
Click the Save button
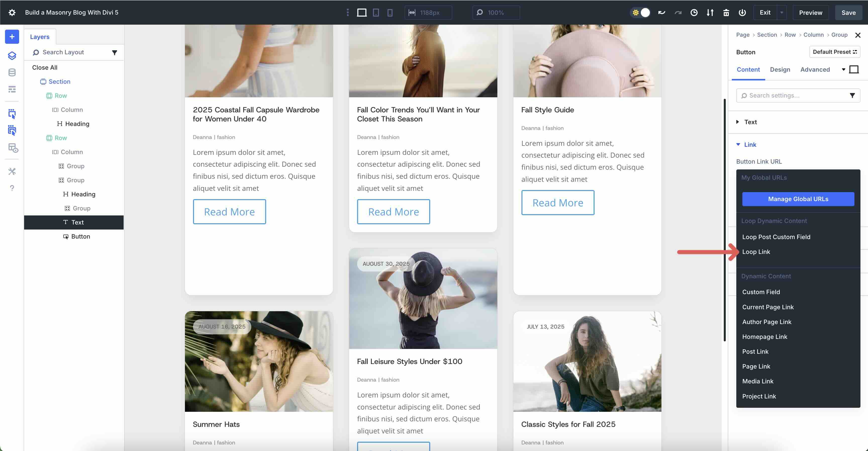(848, 13)
